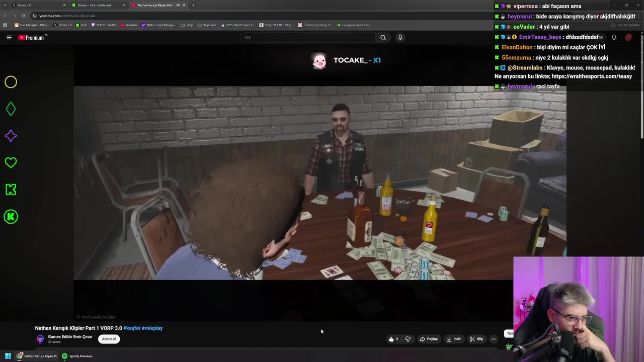Open more actions three-dot menu
The image size is (644, 362).
(494, 339)
